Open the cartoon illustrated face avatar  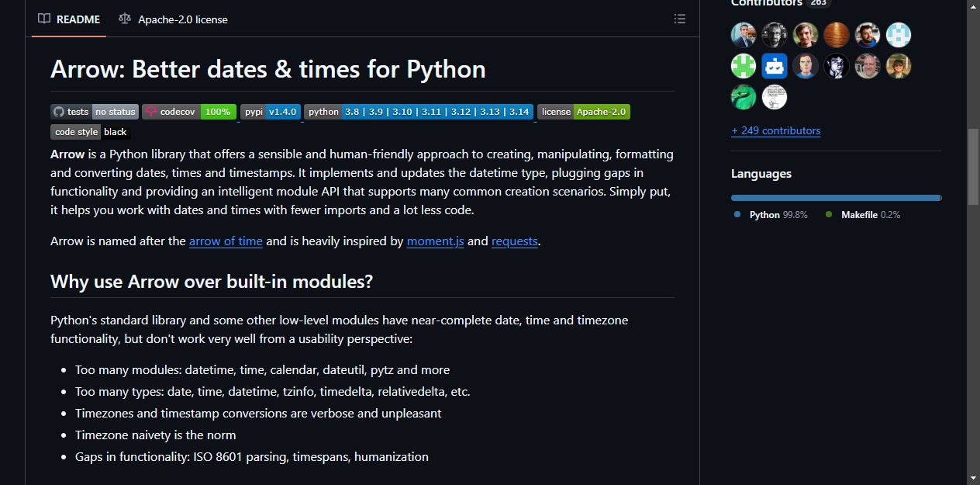point(806,66)
